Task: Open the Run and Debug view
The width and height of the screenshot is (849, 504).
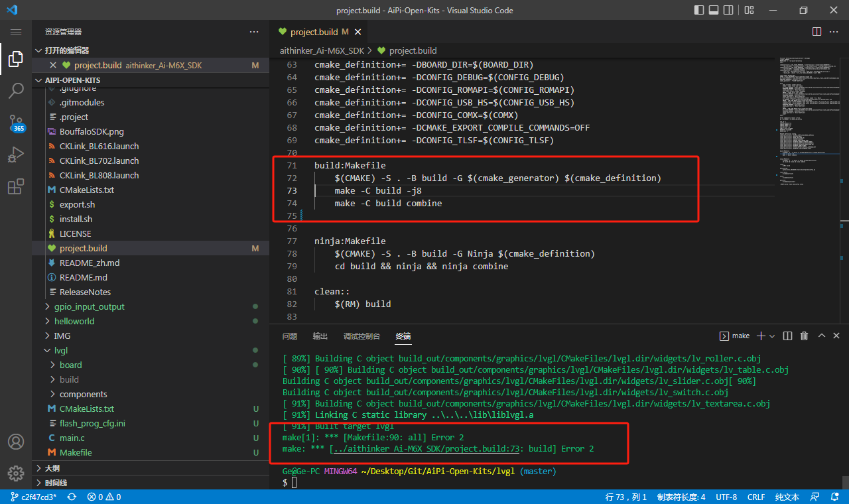Action: point(16,155)
